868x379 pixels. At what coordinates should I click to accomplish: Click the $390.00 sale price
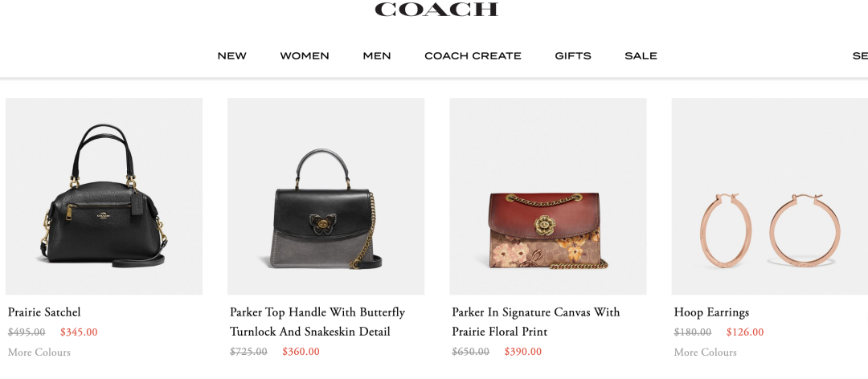coord(523,352)
